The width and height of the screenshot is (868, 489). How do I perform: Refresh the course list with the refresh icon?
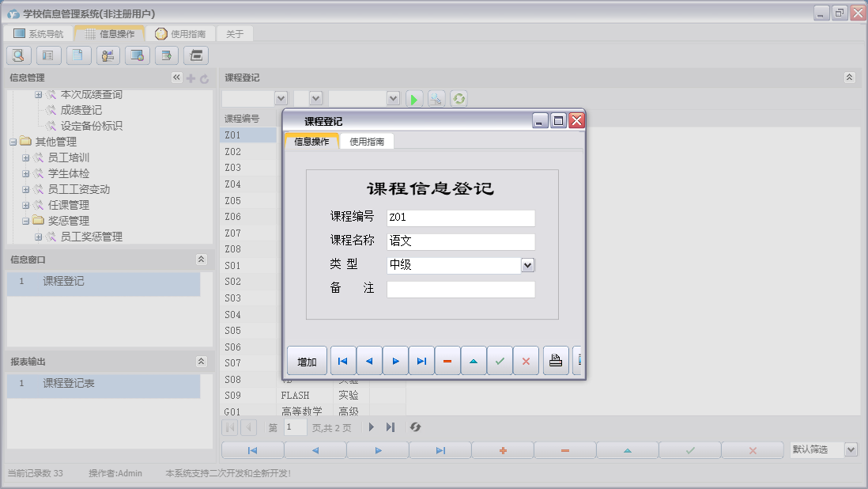point(459,98)
